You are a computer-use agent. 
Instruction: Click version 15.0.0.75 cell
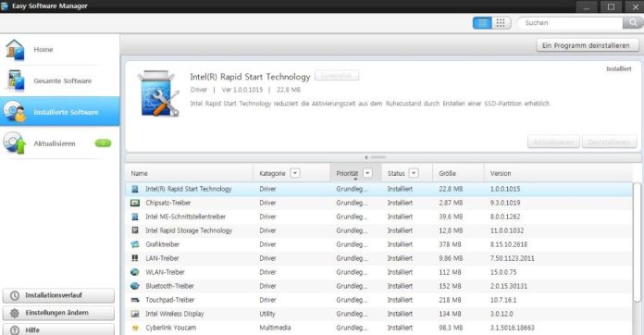pos(503,272)
